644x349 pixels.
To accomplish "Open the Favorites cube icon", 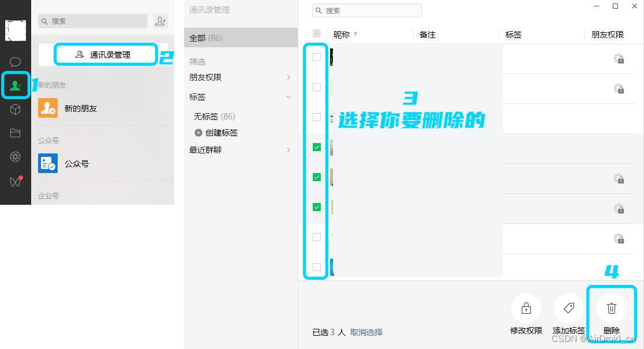I will coord(15,109).
